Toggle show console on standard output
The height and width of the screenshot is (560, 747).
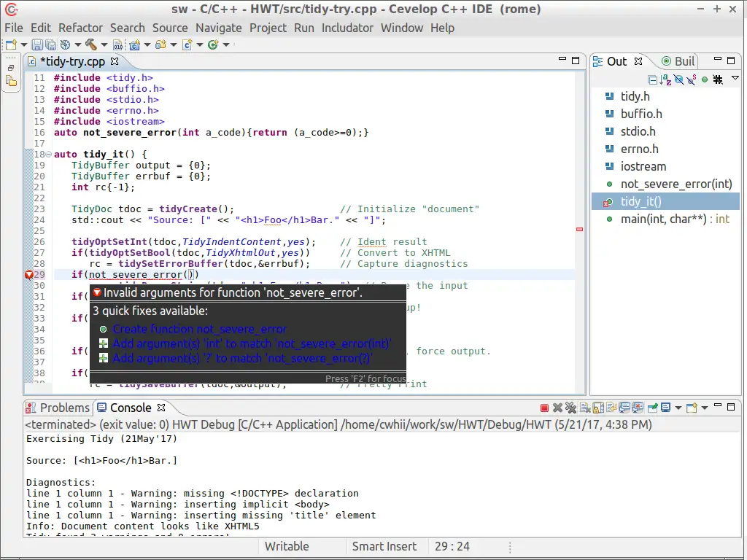[x=624, y=408]
